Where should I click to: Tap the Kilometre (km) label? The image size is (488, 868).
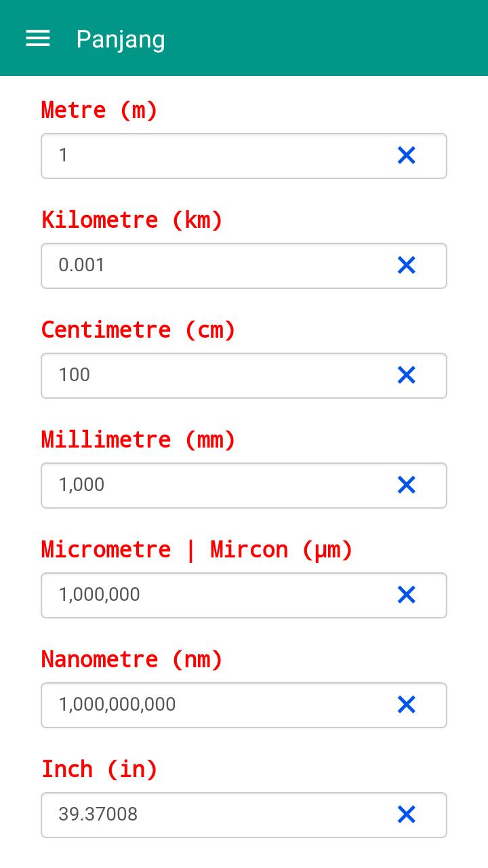tap(132, 220)
